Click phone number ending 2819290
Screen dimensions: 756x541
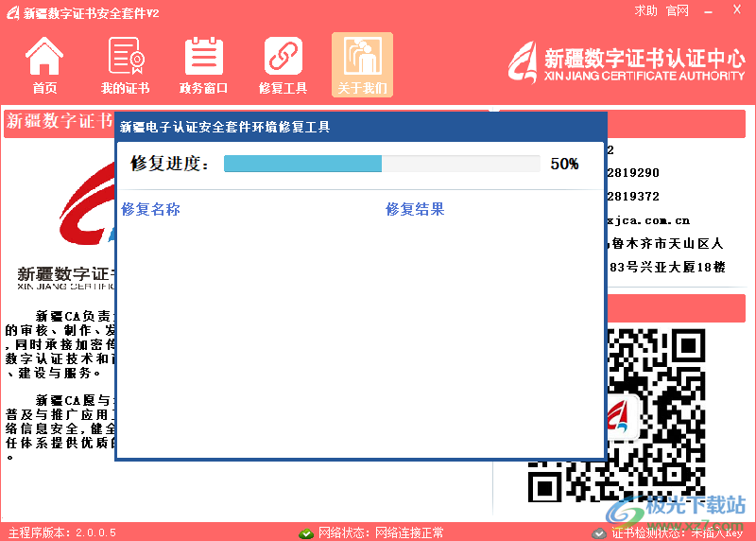pos(633,173)
